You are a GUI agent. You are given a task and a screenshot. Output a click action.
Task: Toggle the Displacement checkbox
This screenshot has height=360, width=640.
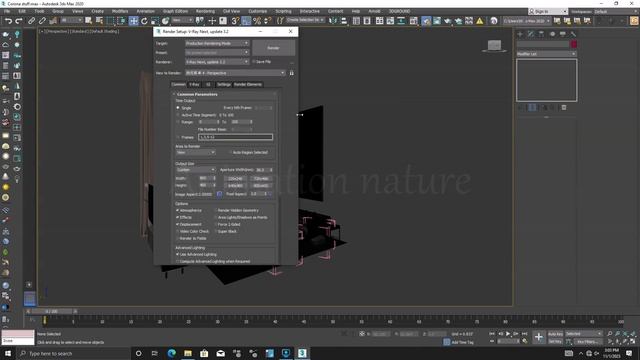178,224
